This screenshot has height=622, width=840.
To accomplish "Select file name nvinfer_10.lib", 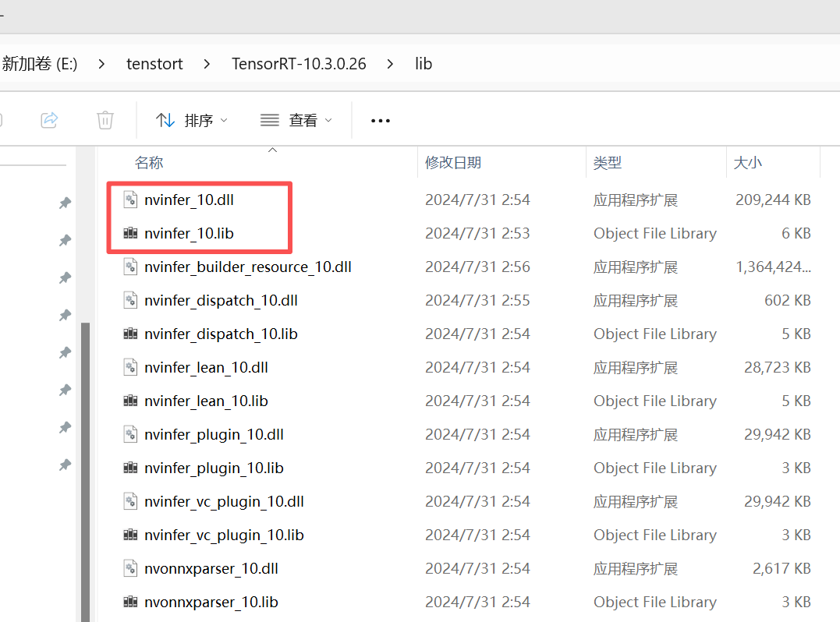I will pyautogui.click(x=189, y=233).
